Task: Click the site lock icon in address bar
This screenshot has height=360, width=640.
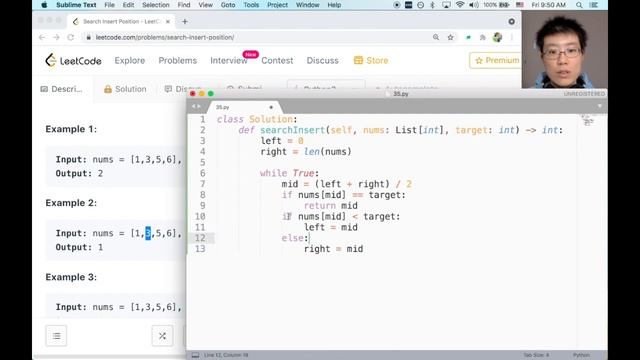Action: pyautogui.click(x=89, y=37)
